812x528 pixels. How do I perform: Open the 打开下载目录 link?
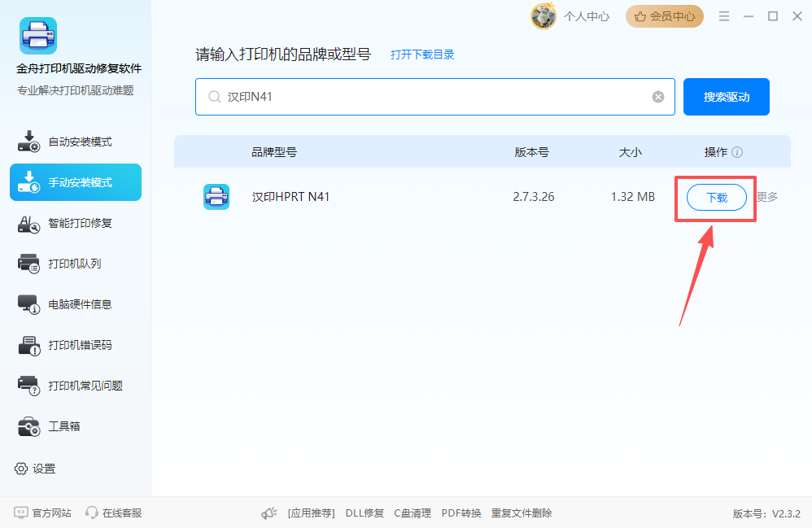pos(422,55)
